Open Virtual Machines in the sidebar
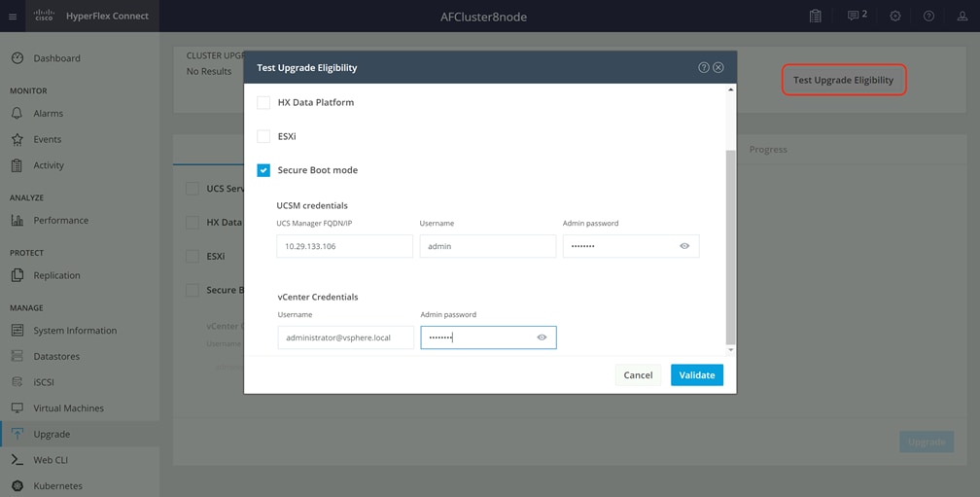Image resolution: width=980 pixels, height=497 pixels. (69, 408)
